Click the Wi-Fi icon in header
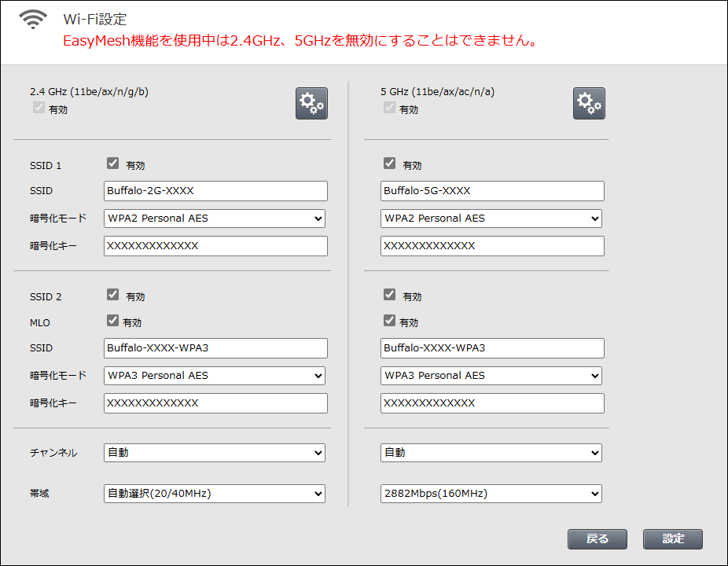The width and height of the screenshot is (728, 566). 33,21
